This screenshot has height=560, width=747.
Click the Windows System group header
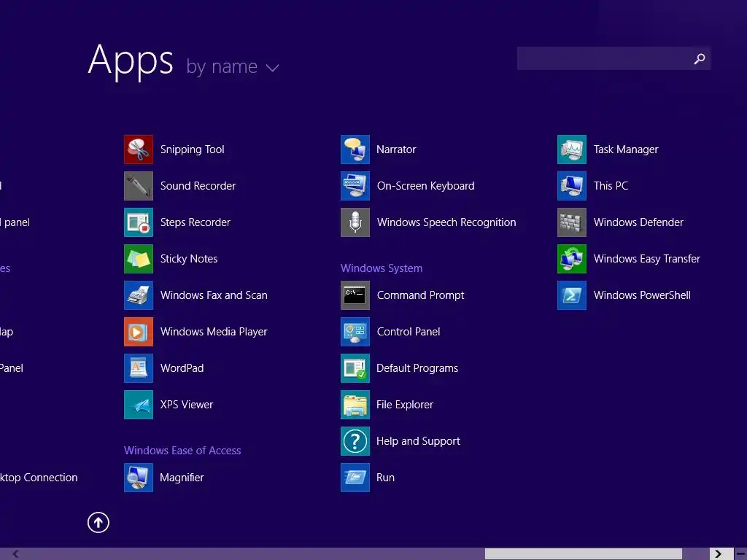click(x=382, y=268)
